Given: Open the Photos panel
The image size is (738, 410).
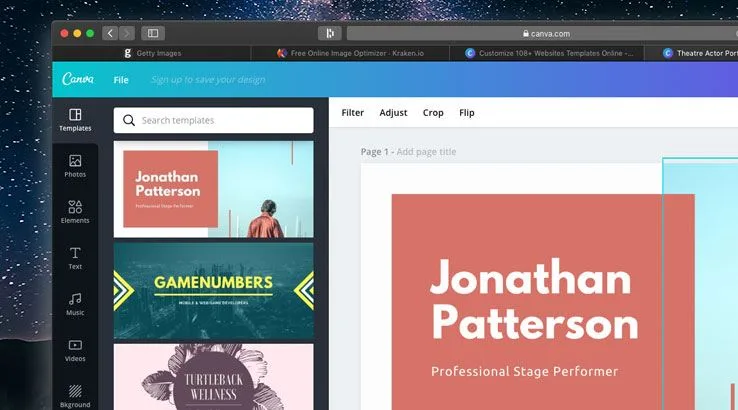Looking at the screenshot, I should pyautogui.click(x=75, y=165).
